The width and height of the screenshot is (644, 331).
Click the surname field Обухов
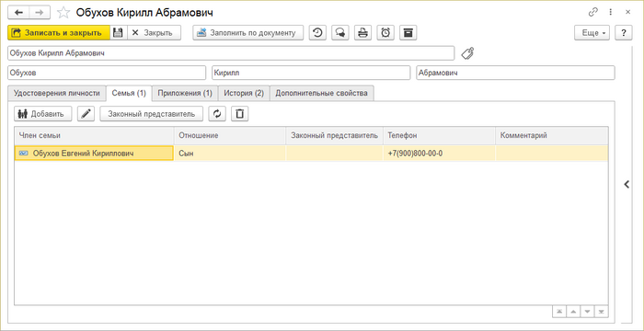click(107, 74)
